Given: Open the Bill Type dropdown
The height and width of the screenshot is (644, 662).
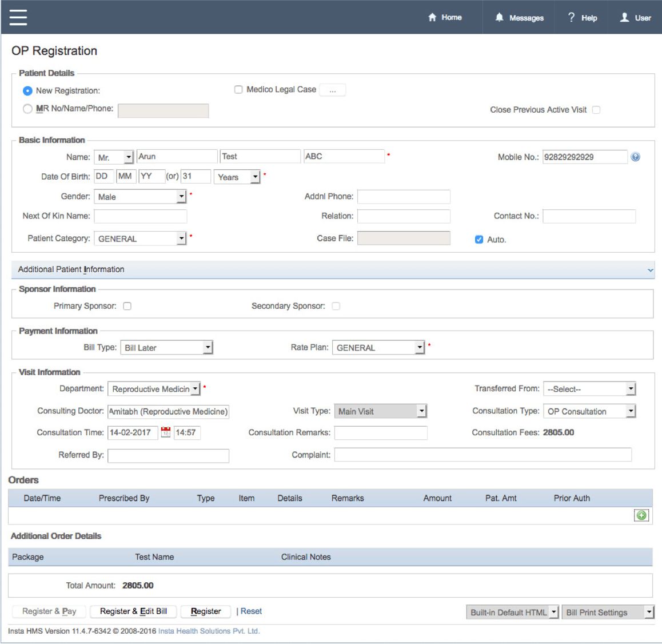Looking at the screenshot, I should click(166, 348).
